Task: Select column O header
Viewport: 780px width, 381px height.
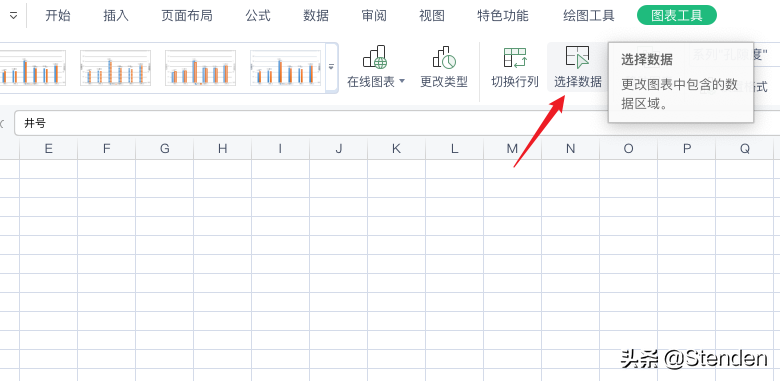Action: coord(628,149)
